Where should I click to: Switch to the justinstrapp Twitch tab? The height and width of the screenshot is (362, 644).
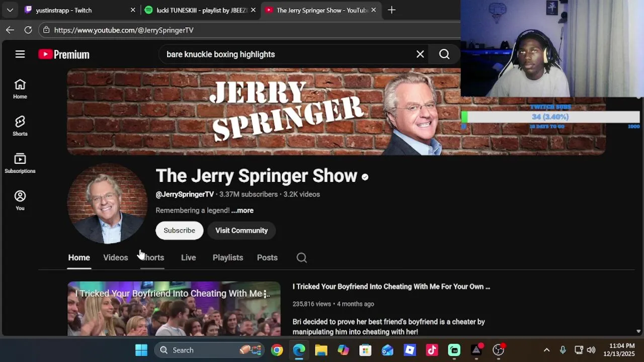(x=79, y=10)
